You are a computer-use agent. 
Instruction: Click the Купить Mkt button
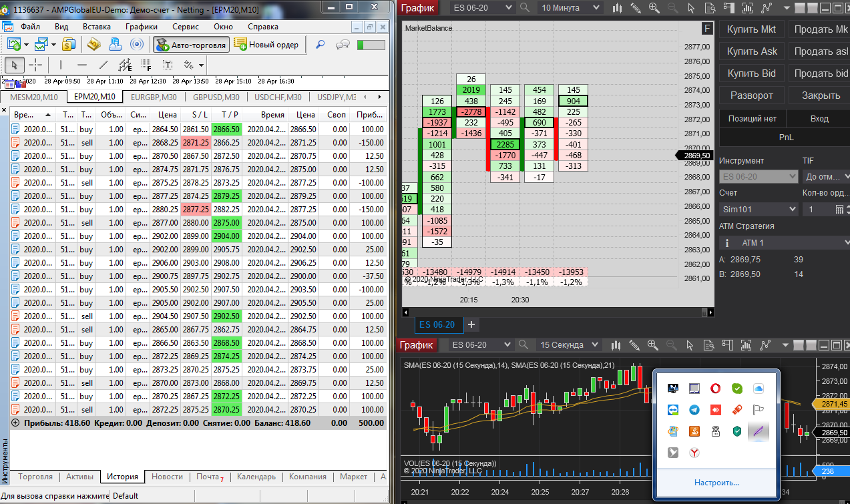tap(751, 29)
